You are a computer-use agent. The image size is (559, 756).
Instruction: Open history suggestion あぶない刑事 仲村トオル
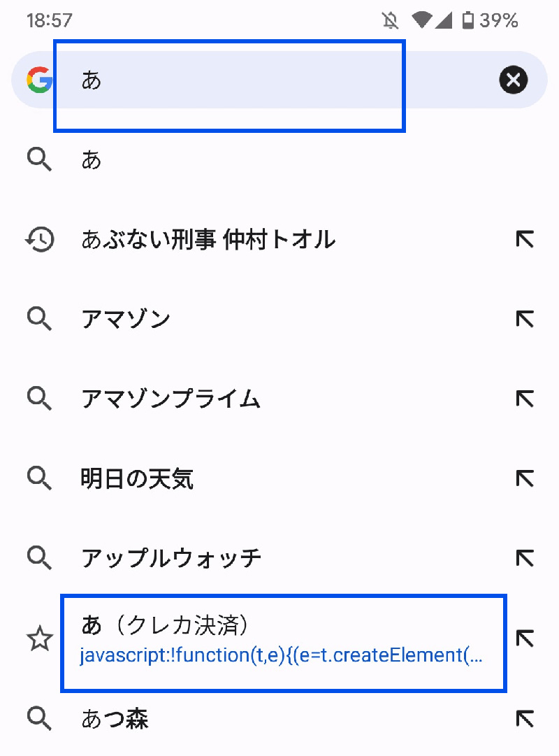point(208,240)
